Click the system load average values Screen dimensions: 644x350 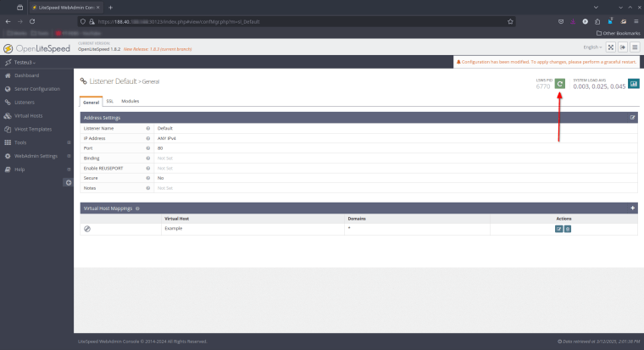tap(599, 86)
